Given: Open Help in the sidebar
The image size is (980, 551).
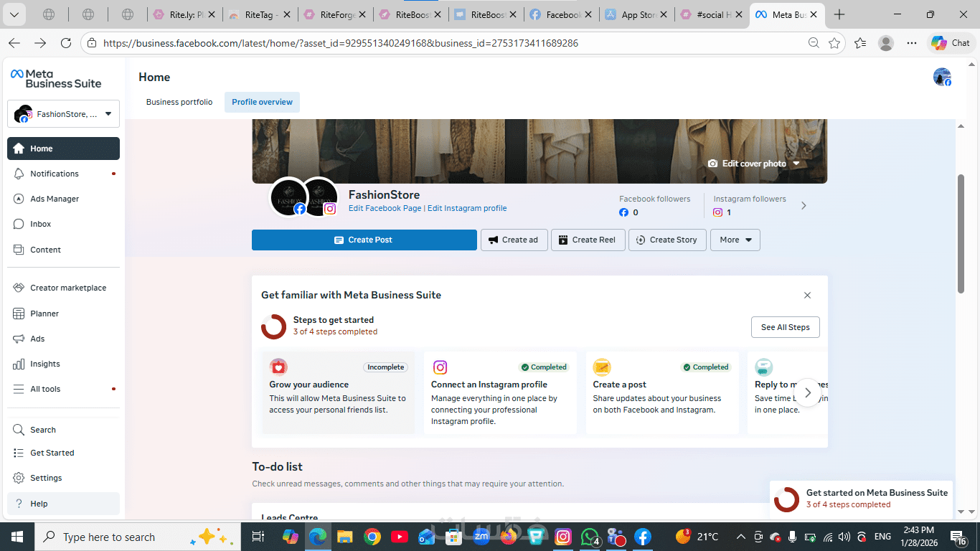Looking at the screenshot, I should click(x=63, y=504).
